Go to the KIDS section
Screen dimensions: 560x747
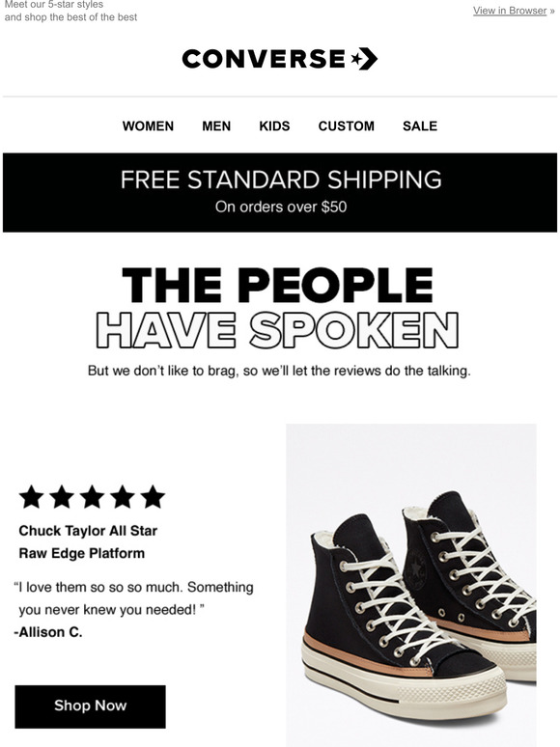click(274, 125)
